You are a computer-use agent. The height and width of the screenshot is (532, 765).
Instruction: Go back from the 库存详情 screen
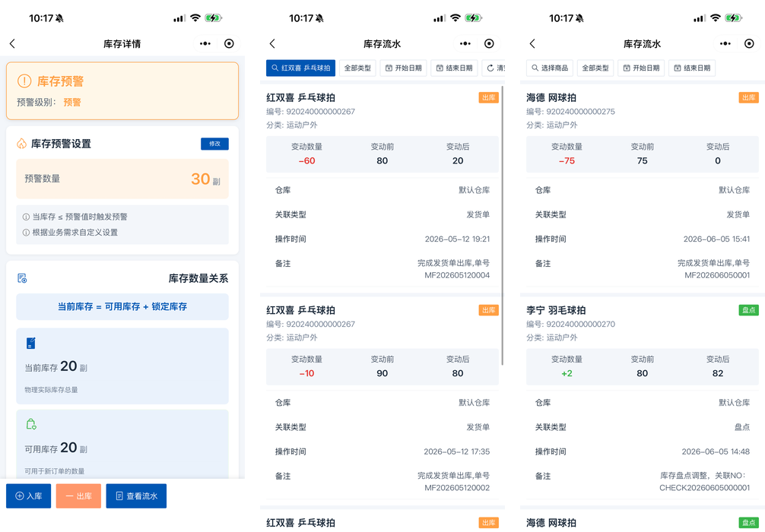pyautogui.click(x=12, y=44)
